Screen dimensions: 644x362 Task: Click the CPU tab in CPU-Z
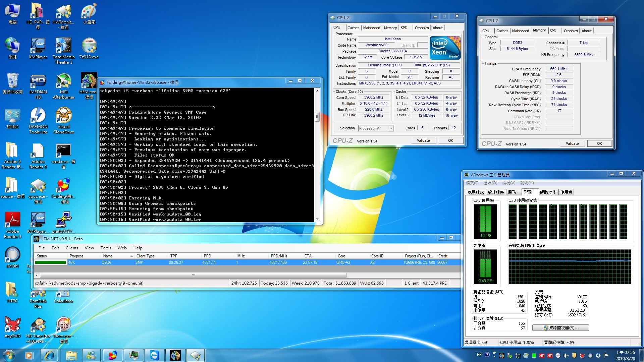[x=337, y=28]
